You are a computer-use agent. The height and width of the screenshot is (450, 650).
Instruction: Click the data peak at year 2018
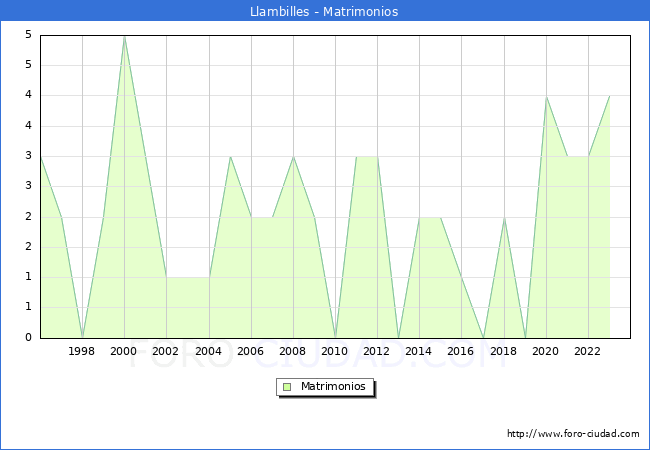504,218
